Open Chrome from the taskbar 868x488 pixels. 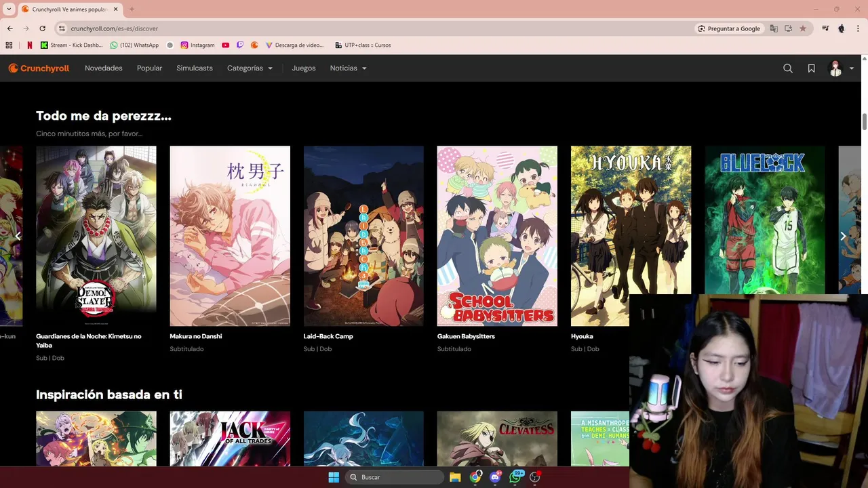click(x=475, y=477)
